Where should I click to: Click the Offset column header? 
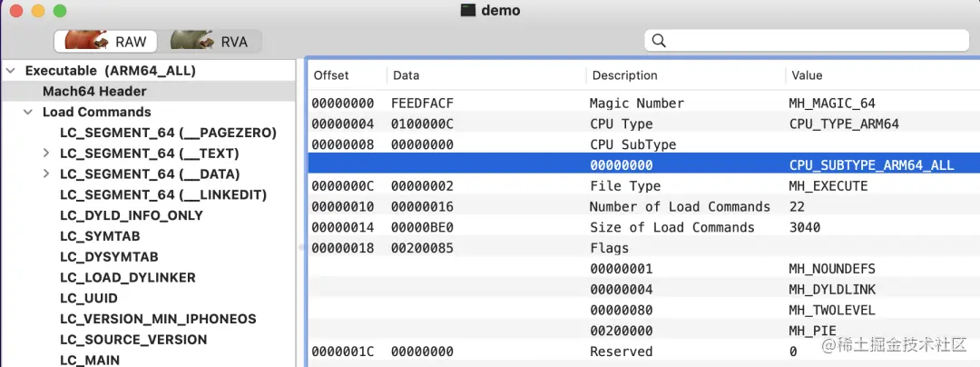click(331, 75)
